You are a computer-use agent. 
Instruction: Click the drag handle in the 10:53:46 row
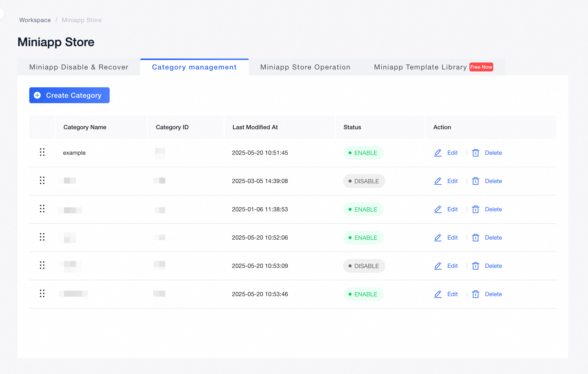coord(42,293)
